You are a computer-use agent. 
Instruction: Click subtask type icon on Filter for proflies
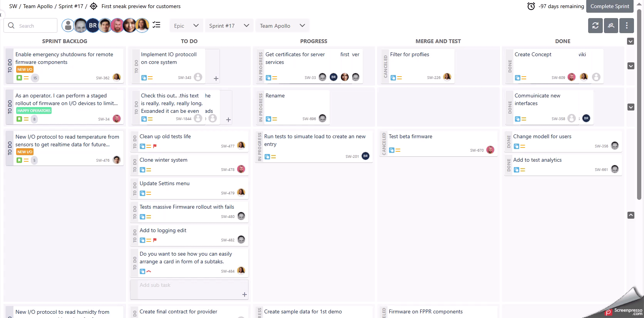click(x=393, y=78)
